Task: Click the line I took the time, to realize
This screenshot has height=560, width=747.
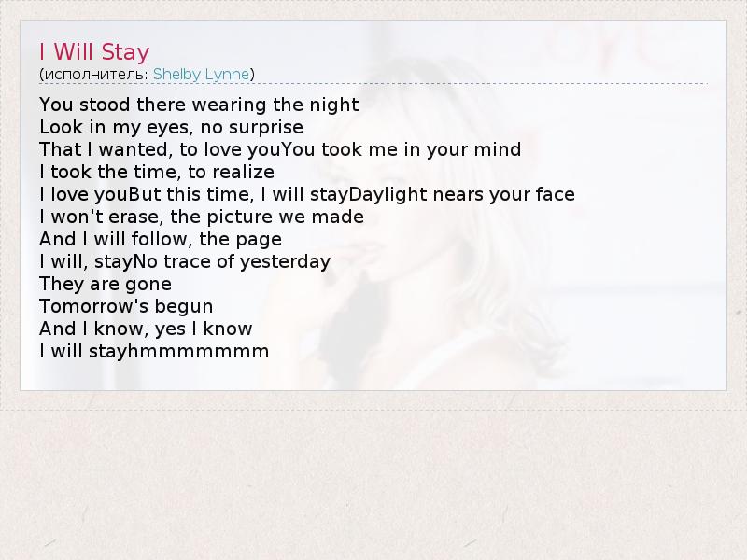Action: pyautogui.click(x=157, y=172)
